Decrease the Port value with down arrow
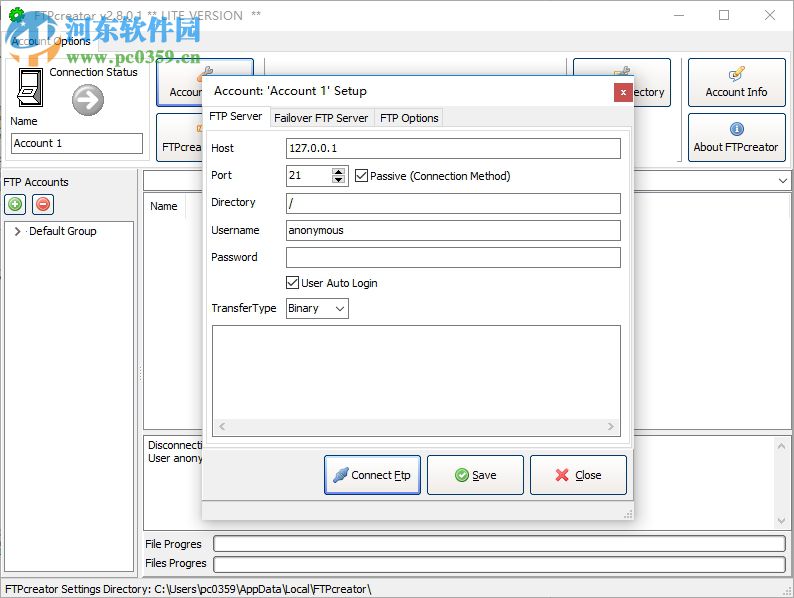Screen dimensions: 794x598 coord(339,180)
